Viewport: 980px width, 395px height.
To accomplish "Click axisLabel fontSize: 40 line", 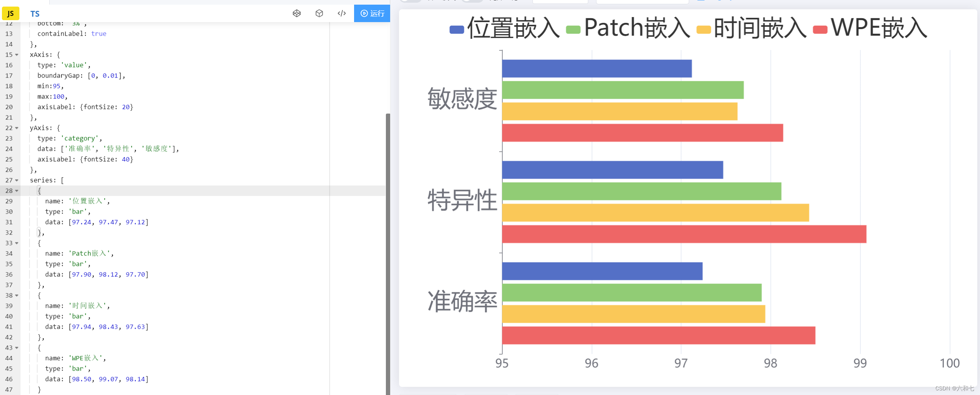I will [x=85, y=159].
